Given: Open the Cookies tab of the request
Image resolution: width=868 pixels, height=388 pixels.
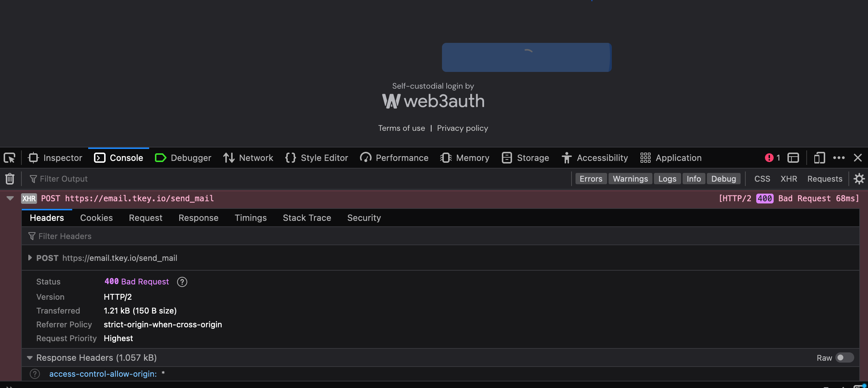Looking at the screenshot, I should coord(96,218).
